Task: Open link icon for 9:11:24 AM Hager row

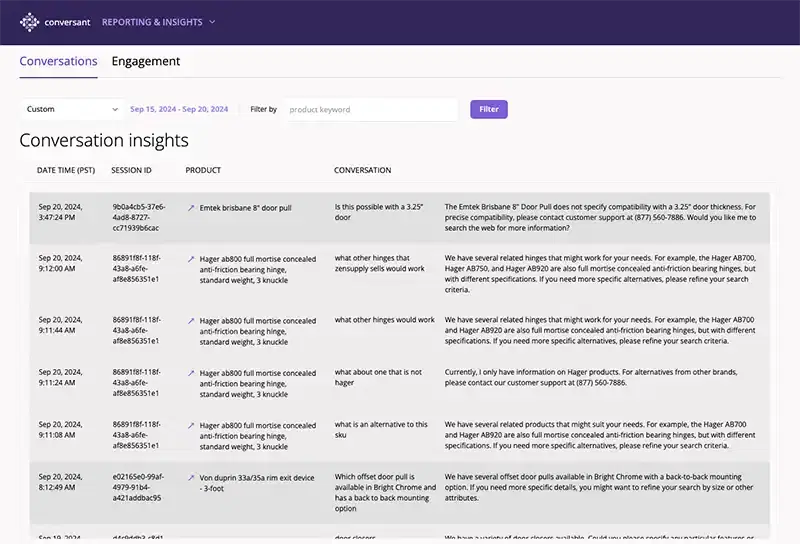Action: click(x=191, y=373)
